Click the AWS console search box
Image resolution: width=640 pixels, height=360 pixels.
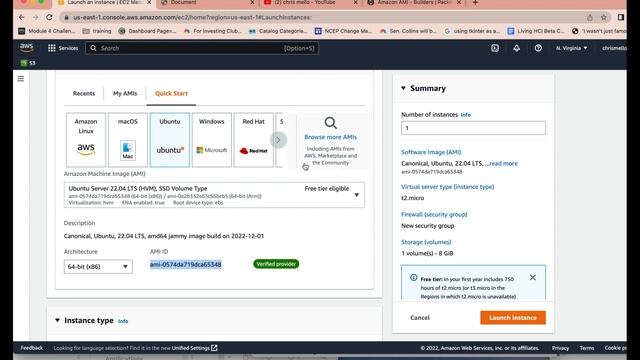202,48
